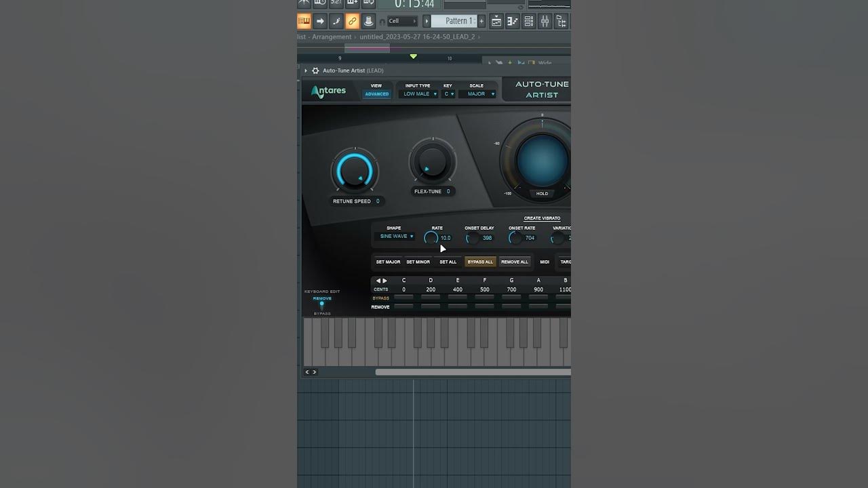Open the Cell snap dropdown

tap(402, 21)
